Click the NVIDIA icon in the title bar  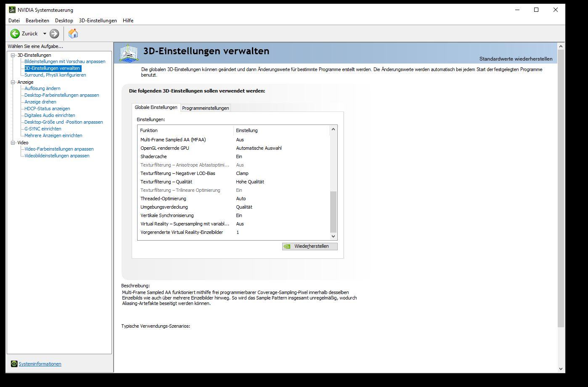(12, 10)
